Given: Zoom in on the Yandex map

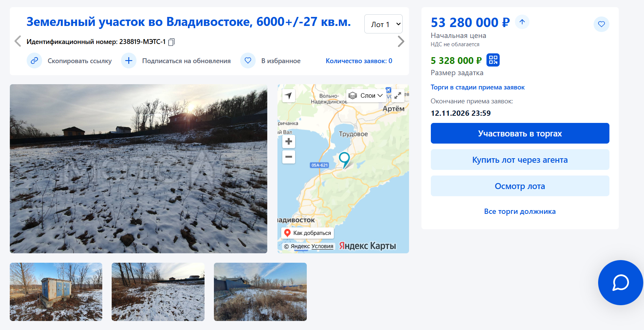Looking at the screenshot, I should click(289, 141).
